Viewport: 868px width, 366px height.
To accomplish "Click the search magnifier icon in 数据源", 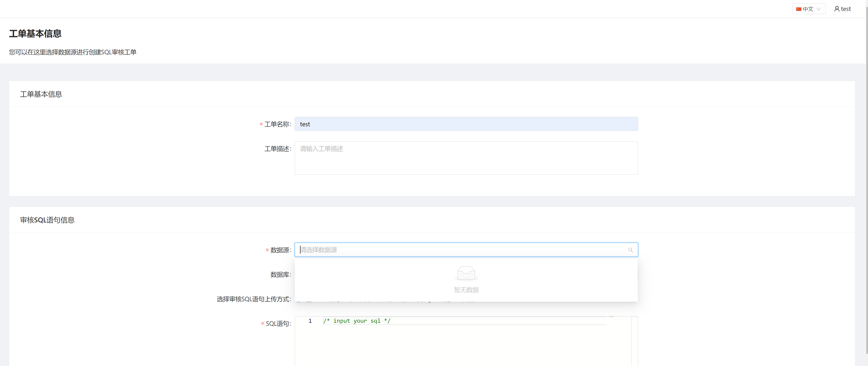I will coord(630,250).
